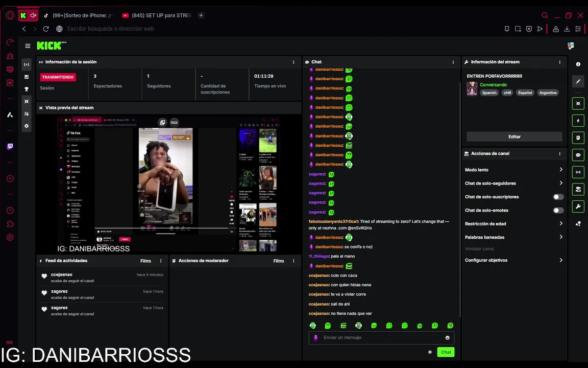Switch to TikTok Sorteo de iPhone tab
Image resolution: width=588 pixels, height=368 pixels.
point(78,15)
